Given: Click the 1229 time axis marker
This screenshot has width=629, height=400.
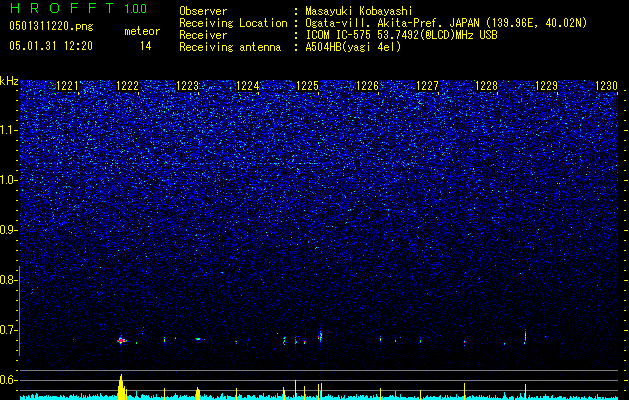Looking at the screenshot, I should click(x=547, y=86).
